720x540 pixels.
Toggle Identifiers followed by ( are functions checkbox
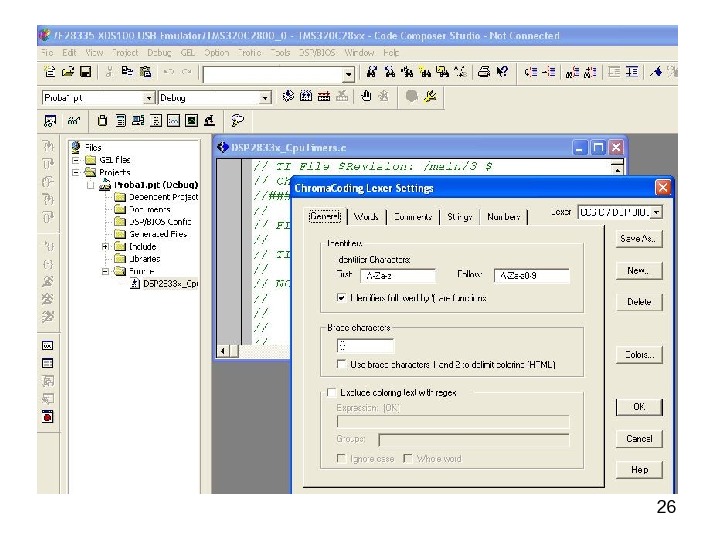(x=341, y=298)
